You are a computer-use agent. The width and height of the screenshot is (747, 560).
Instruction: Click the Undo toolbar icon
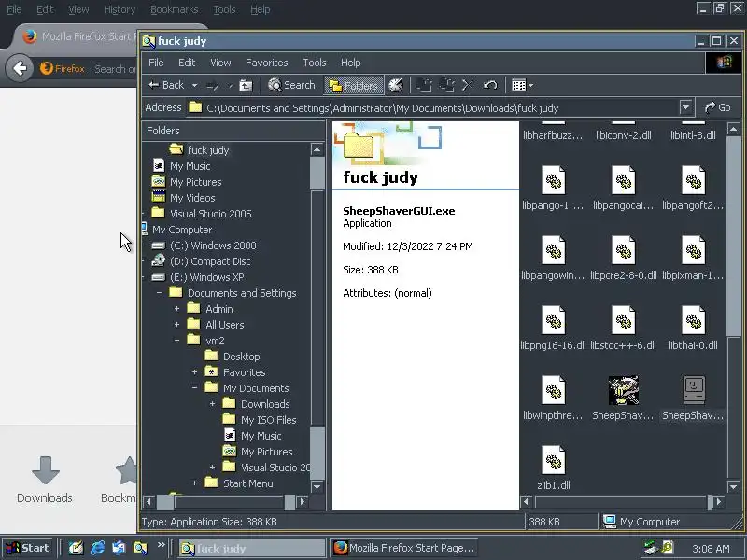pos(490,86)
